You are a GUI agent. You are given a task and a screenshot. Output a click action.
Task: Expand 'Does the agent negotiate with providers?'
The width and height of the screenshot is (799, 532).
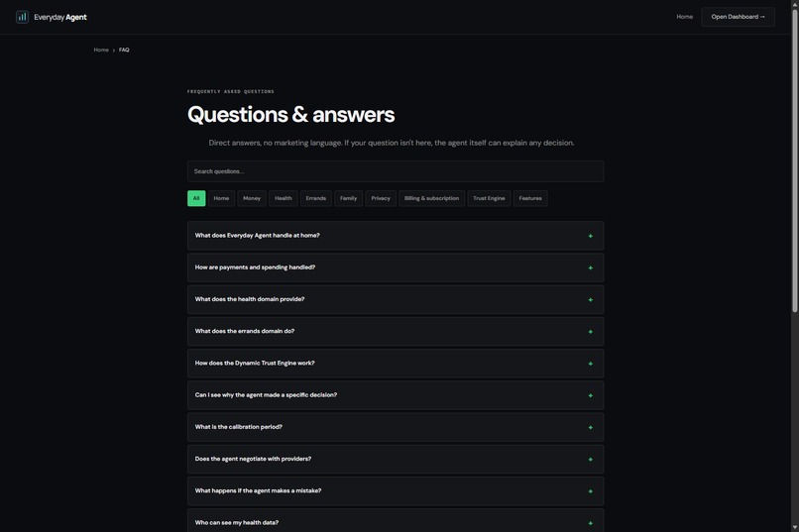point(396,460)
